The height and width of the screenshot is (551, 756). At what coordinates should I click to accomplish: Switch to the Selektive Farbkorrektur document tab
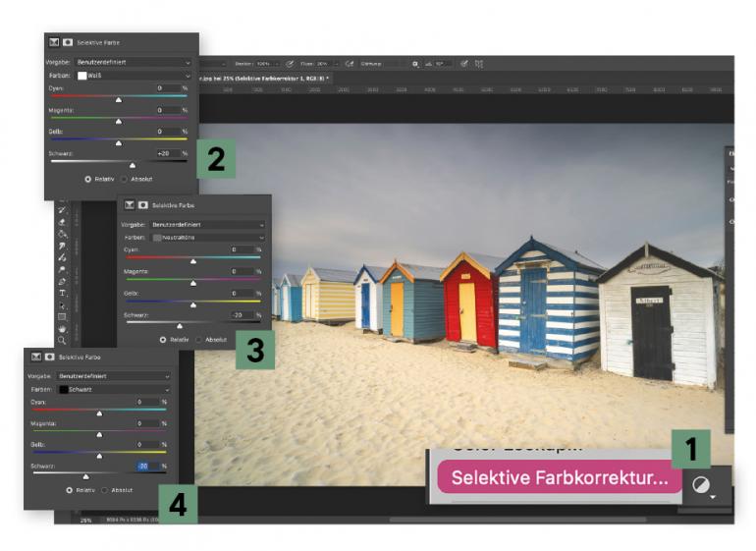click(264, 78)
